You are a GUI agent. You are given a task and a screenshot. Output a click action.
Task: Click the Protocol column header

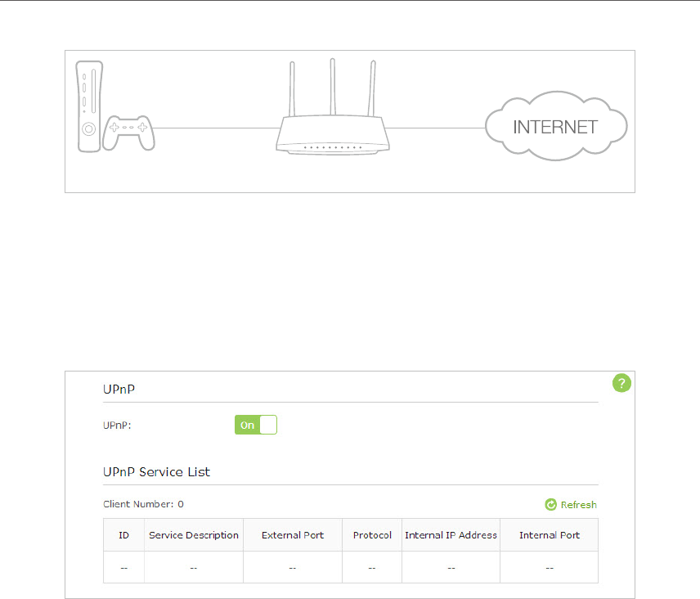point(372,535)
